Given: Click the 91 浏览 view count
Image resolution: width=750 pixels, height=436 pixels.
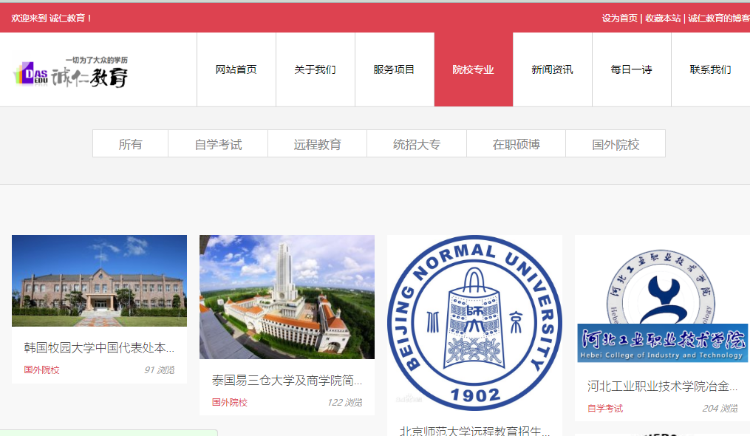Looking at the screenshot, I should click(159, 370).
